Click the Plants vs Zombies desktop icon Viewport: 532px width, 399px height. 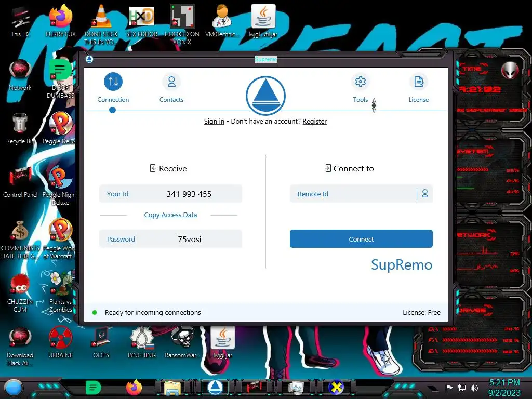(x=61, y=292)
